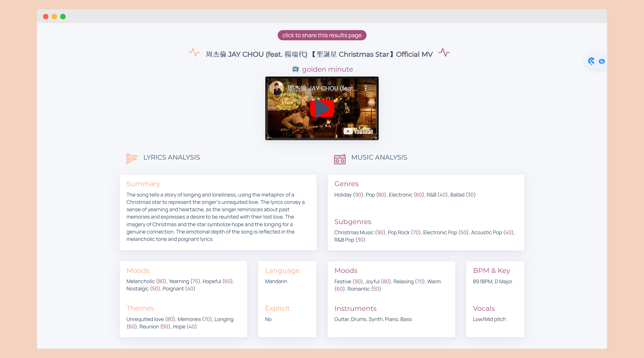
Task: Click the song title heading
Action: [319, 54]
